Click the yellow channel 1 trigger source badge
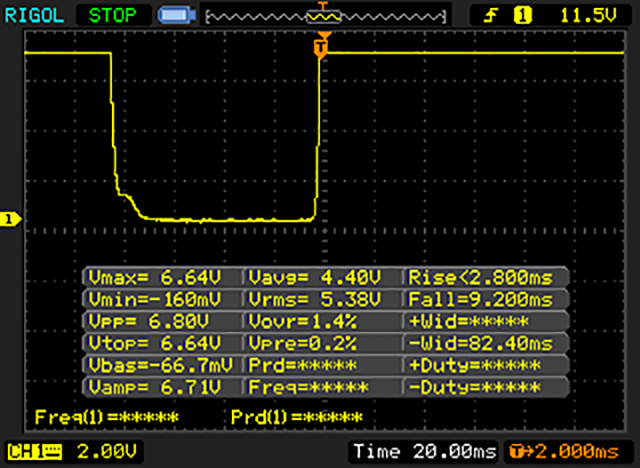Screen dimensions: 640x468 pyautogui.click(x=523, y=16)
